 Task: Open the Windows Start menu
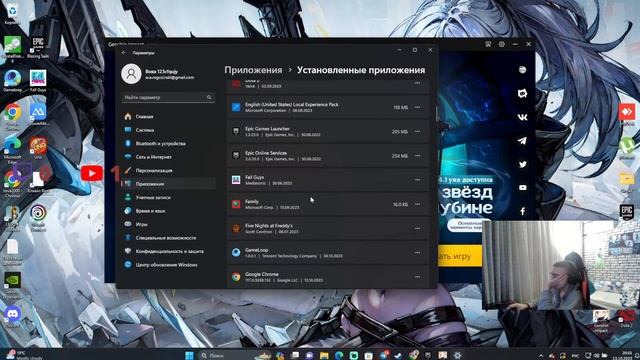point(189,355)
